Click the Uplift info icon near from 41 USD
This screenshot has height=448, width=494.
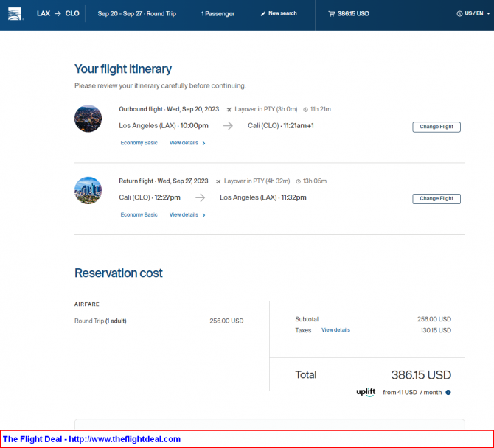pos(448,392)
